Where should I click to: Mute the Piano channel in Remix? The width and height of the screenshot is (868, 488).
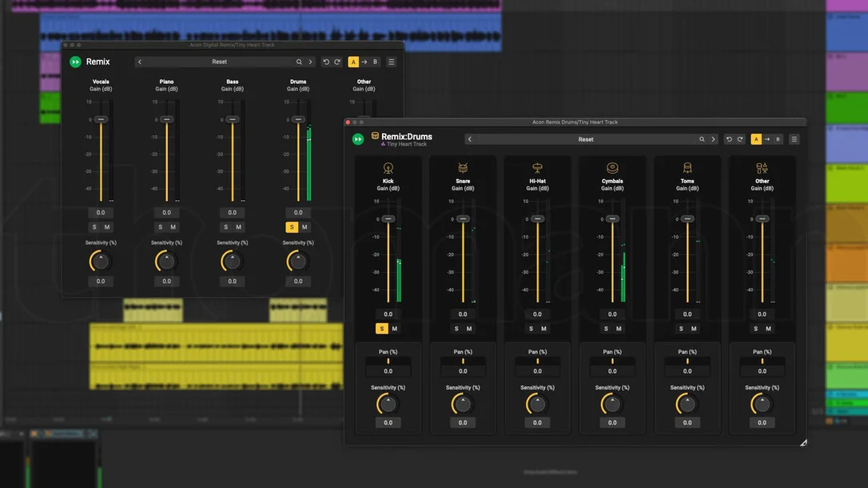click(173, 226)
